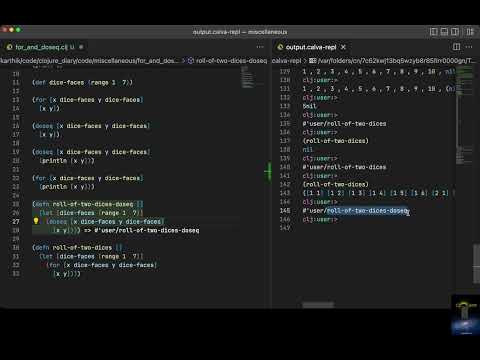
Task: Click REPL line 143 vector pairs output
Action: [x=378, y=193]
